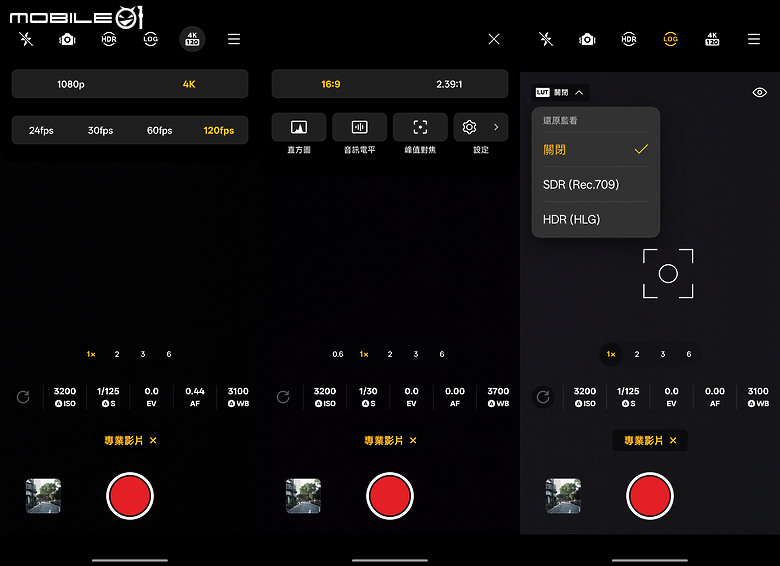This screenshot has width=780, height=566.
Task: Open hamburger menu in left screen
Action: tap(234, 39)
